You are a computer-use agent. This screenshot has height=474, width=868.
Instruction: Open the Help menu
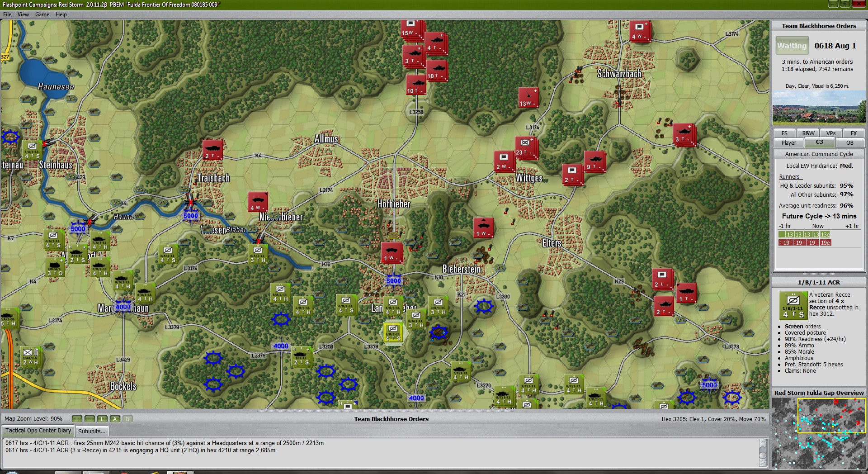61,14
